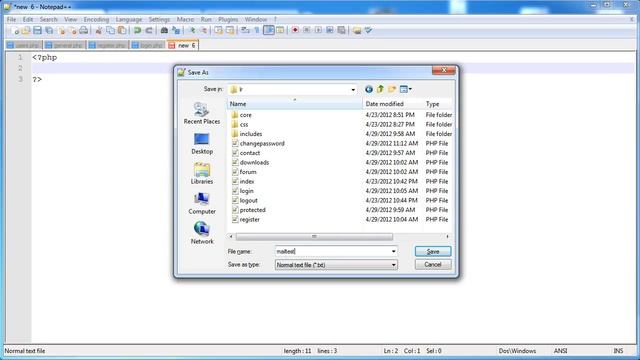Click the red Record Macro icon
This screenshot has width=640, height=360.
click(x=295, y=31)
